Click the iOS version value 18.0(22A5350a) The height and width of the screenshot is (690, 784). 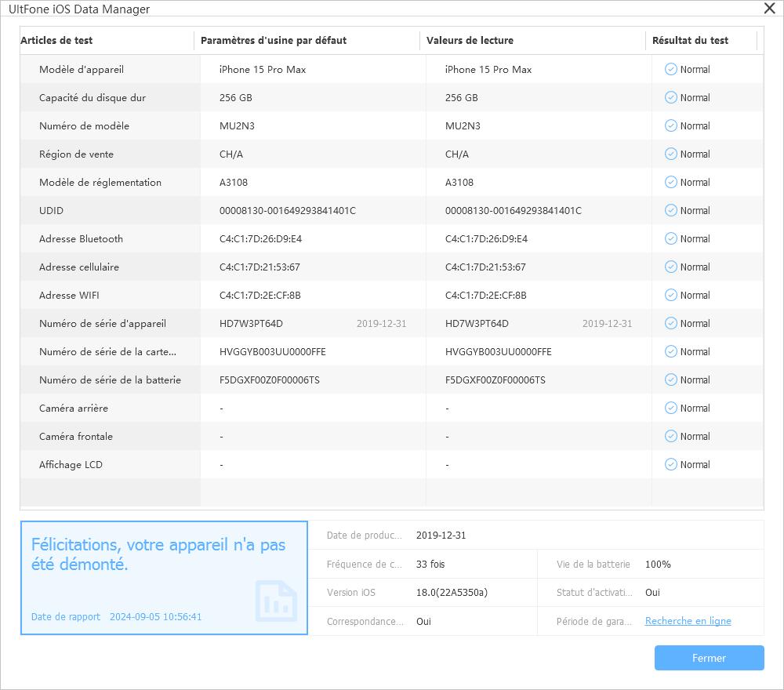pos(452,593)
